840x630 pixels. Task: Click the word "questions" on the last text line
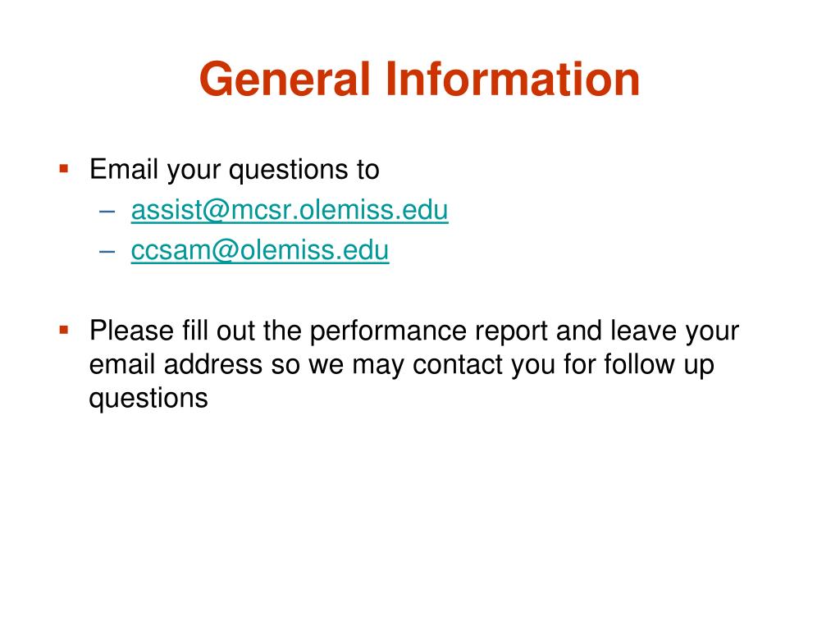point(148,398)
